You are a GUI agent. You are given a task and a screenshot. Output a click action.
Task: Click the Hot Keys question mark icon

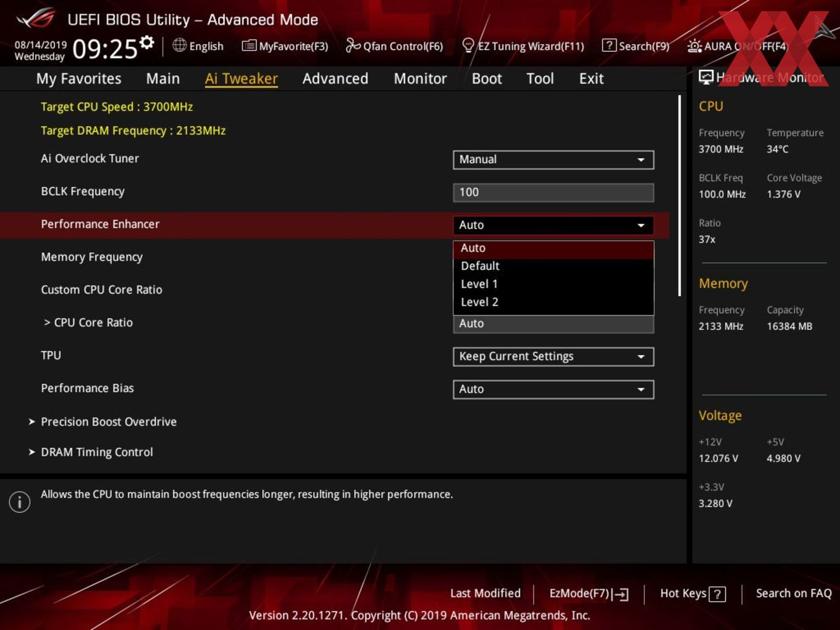point(717,594)
